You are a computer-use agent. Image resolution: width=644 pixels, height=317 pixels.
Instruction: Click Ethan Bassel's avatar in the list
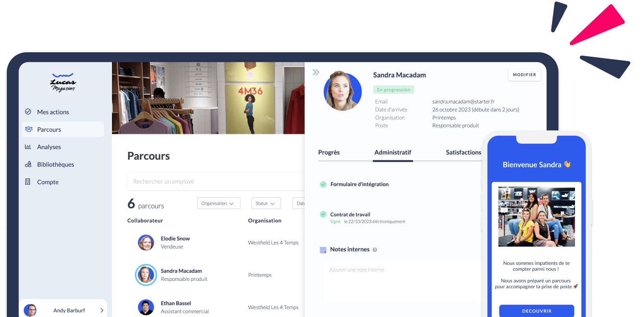pos(146,307)
